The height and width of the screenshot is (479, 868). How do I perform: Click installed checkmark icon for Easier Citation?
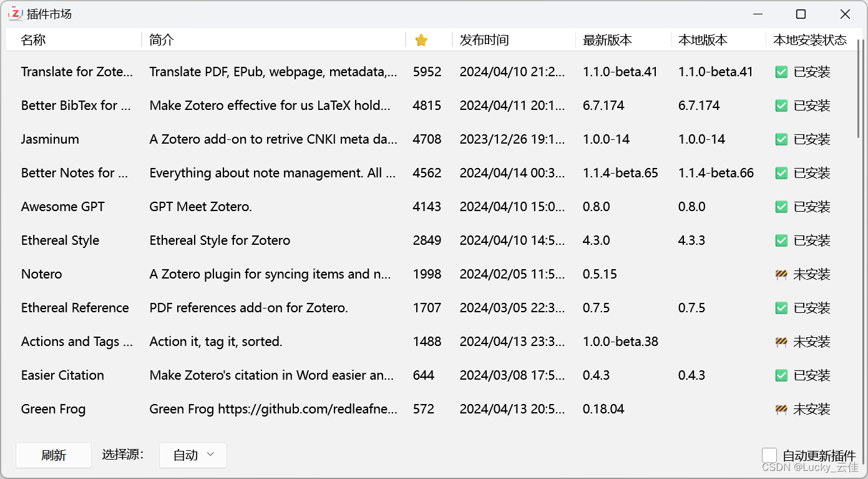(x=781, y=375)
